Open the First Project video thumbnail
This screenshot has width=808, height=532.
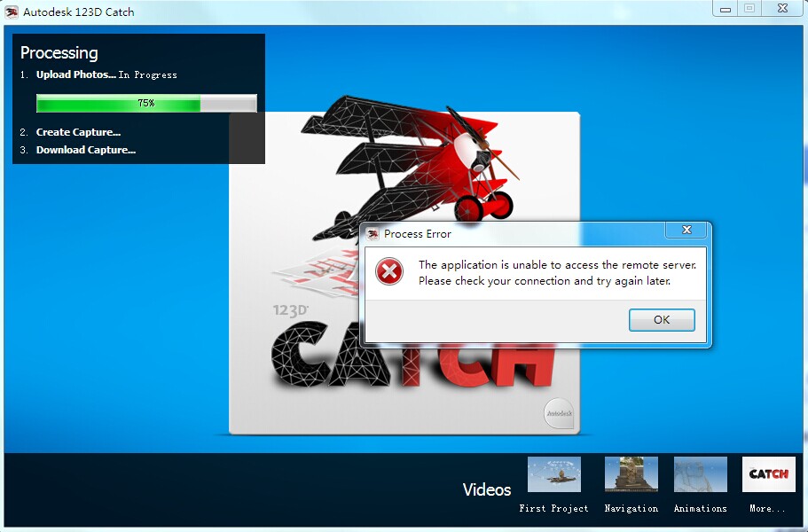point(554,474)
